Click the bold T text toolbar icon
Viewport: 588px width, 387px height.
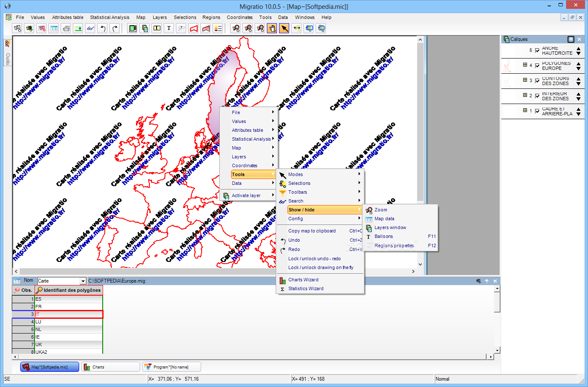169,28
